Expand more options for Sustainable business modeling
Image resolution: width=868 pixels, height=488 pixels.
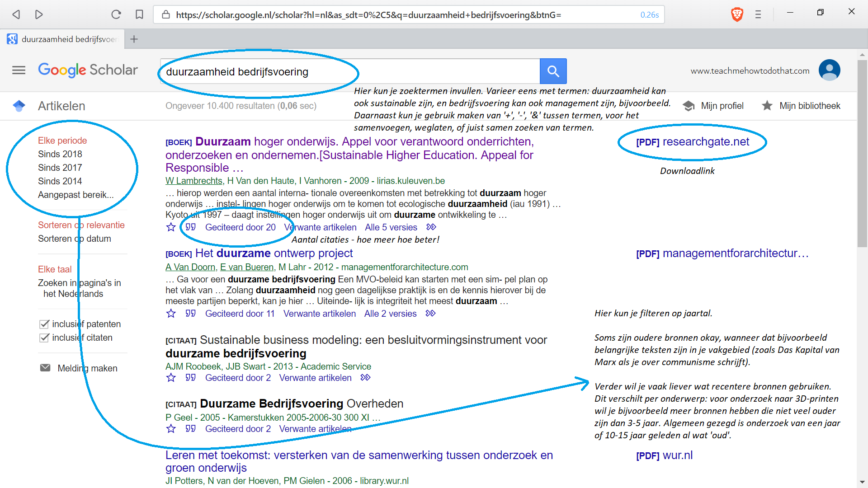point(365,377)
